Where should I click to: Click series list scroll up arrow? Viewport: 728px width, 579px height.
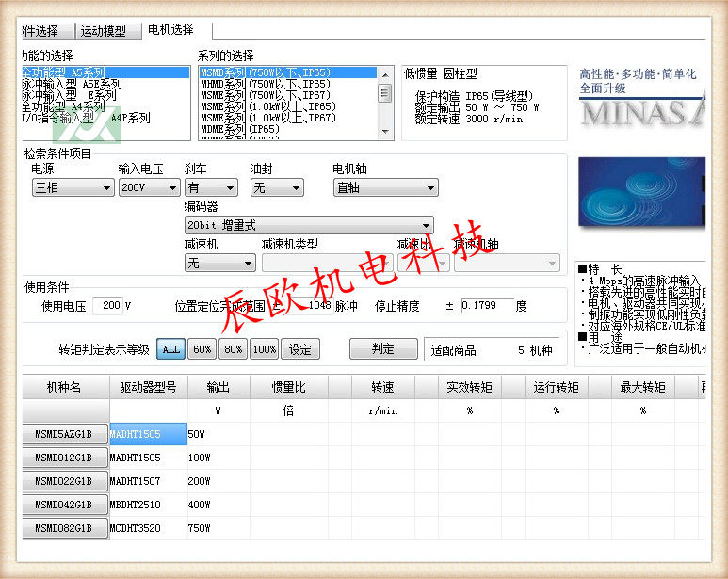pos(385,74)
